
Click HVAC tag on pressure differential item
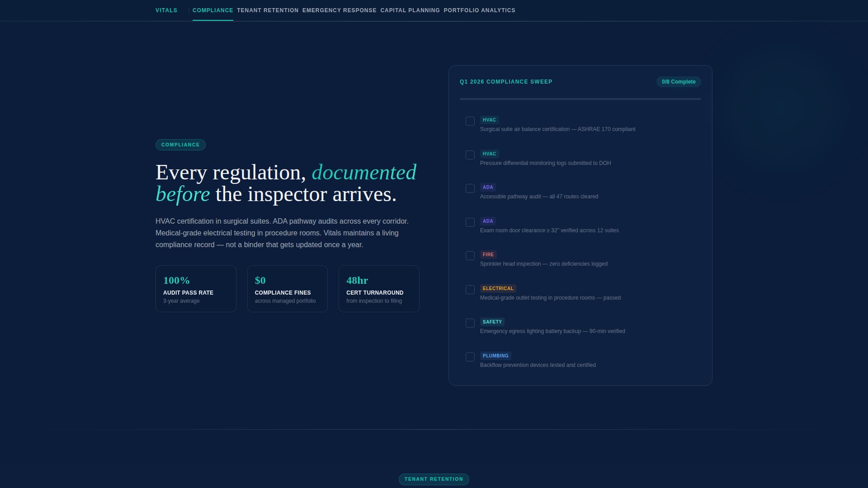[x=489, y=154]
